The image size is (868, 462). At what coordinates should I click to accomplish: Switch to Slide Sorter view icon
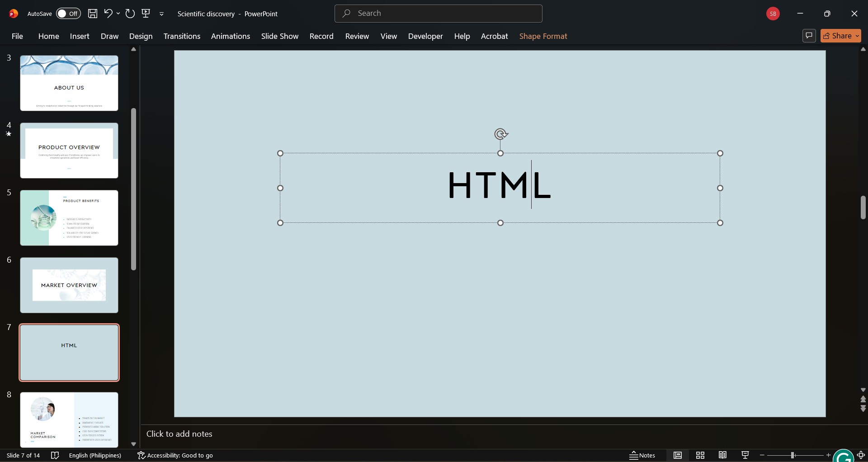point(700,455)
